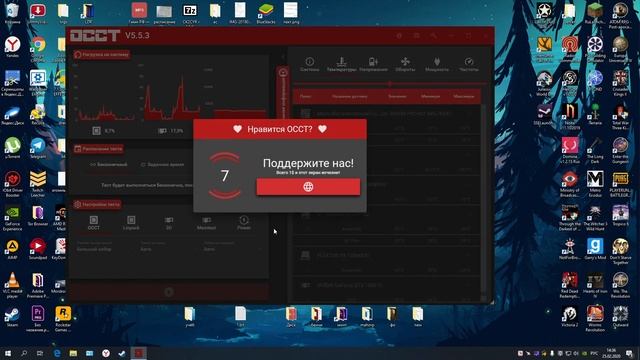Screen dimensions: 640x360
Task: Choose the Бесконечный infinite schedule option
Action: click(x=109, y=164)
